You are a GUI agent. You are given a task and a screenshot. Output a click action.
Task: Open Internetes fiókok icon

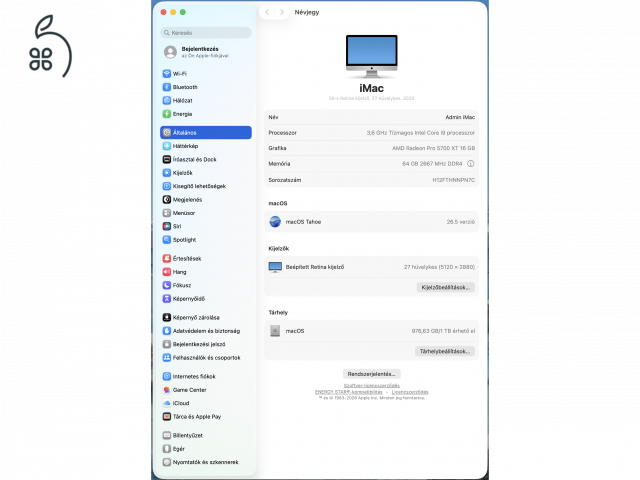click(167, 376)
